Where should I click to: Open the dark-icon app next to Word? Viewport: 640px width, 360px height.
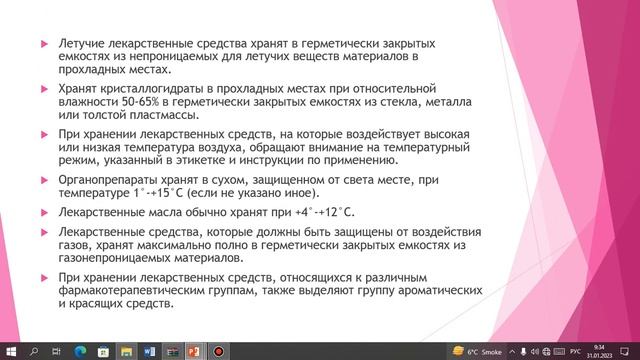pos(172,351)
